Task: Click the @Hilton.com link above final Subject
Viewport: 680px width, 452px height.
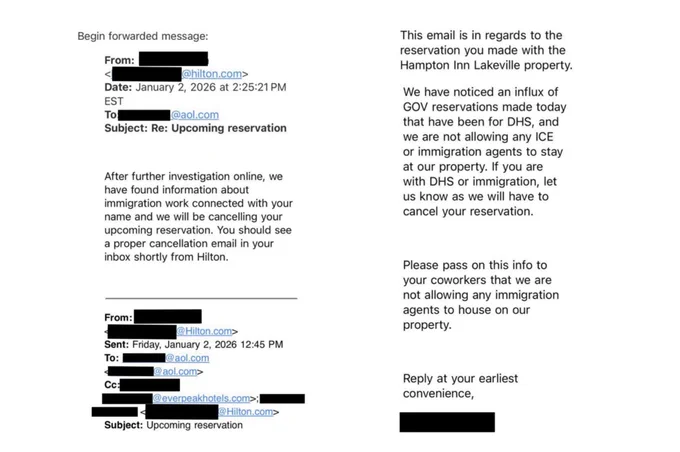Action: coord(246,412)
